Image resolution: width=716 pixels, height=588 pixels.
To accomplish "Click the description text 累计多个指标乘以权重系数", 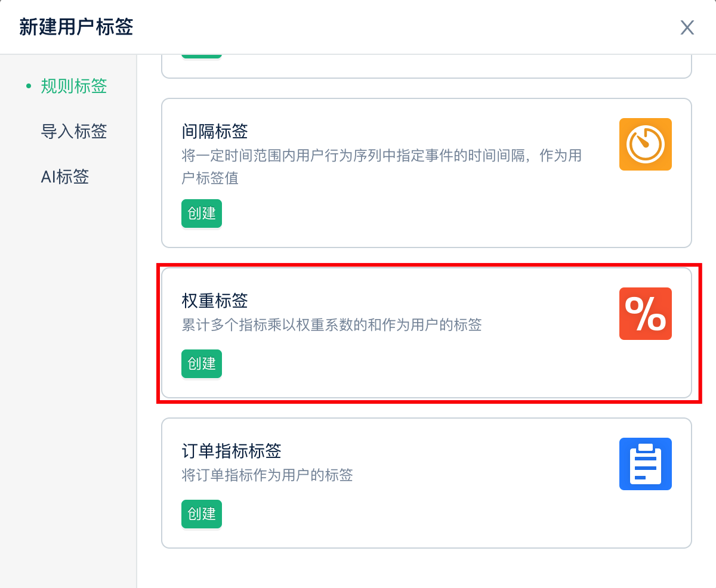I will (x=332, y=325).
